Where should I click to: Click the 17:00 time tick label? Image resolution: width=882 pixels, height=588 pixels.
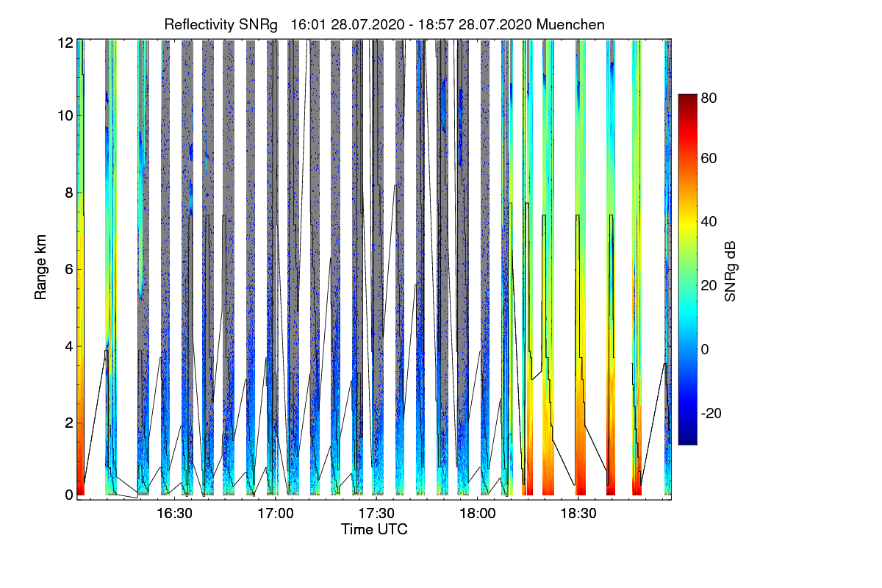pyautogui.click(x=276, y=514)
